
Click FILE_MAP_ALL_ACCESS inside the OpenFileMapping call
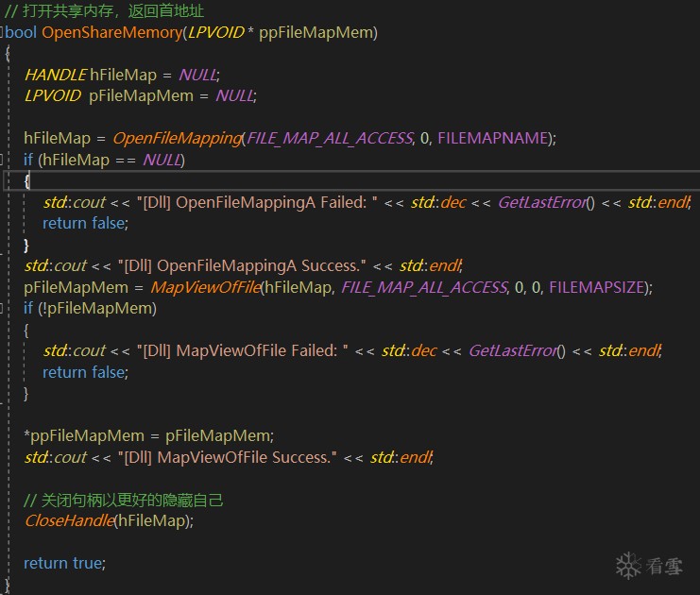coord(330,139)
